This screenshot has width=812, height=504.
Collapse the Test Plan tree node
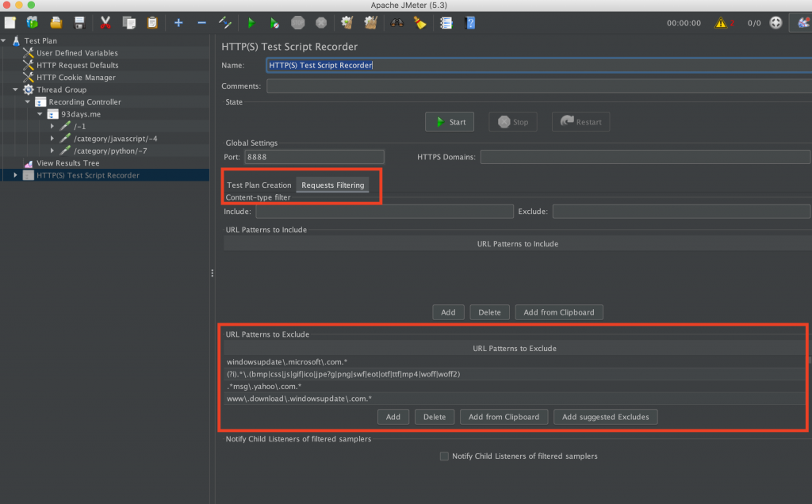pos(4,40)
